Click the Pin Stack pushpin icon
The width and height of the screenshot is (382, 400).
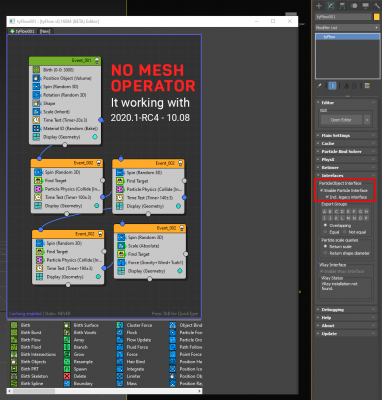(x=319, y=86)
